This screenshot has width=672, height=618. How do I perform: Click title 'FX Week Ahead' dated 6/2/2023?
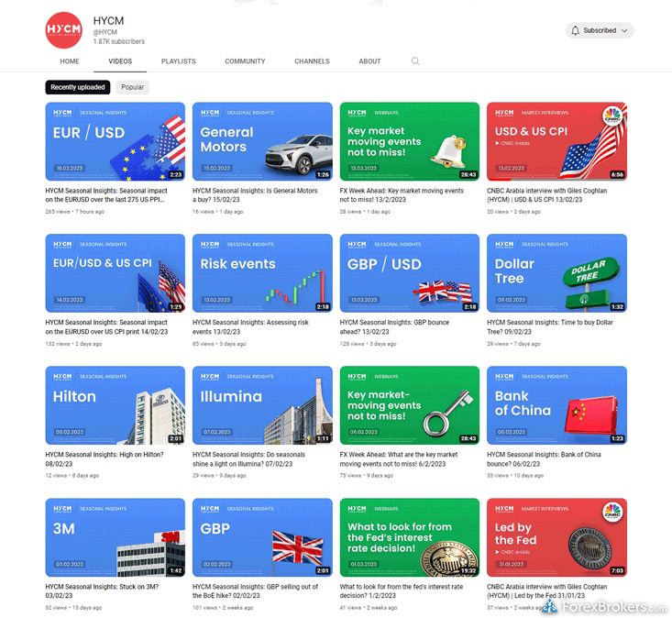pyautogui.click(x=399, y=459)
